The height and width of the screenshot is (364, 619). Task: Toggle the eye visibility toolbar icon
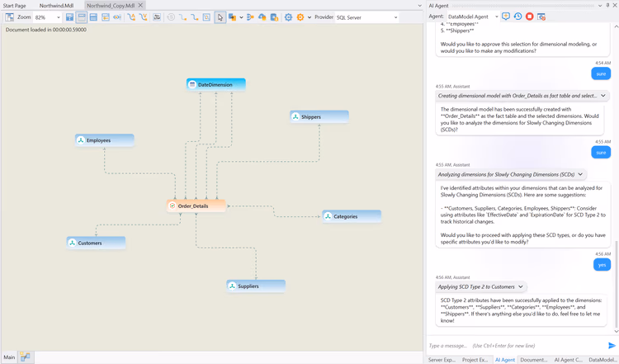pyautogui.click(x=117, y=17)
